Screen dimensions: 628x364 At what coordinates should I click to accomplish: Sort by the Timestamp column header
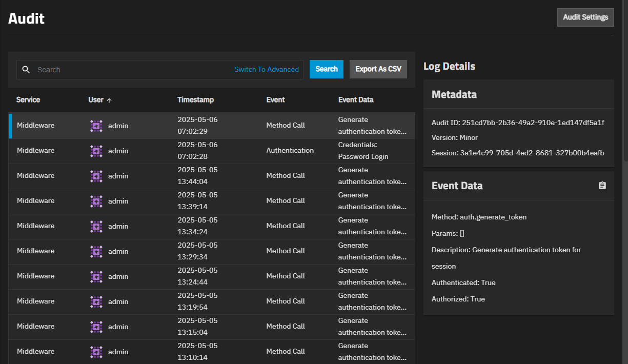[x=195, y=100]
